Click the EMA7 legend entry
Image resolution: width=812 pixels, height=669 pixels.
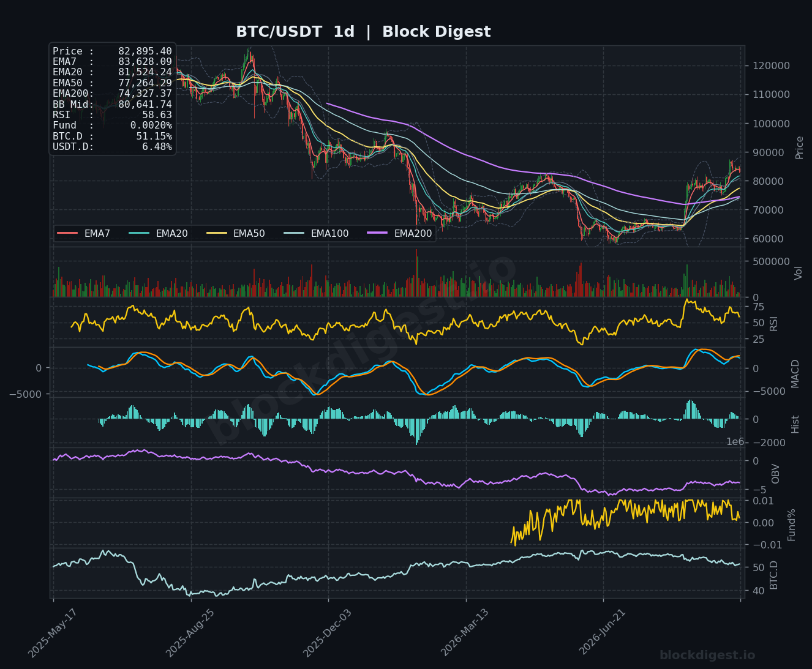coord(84,233)
